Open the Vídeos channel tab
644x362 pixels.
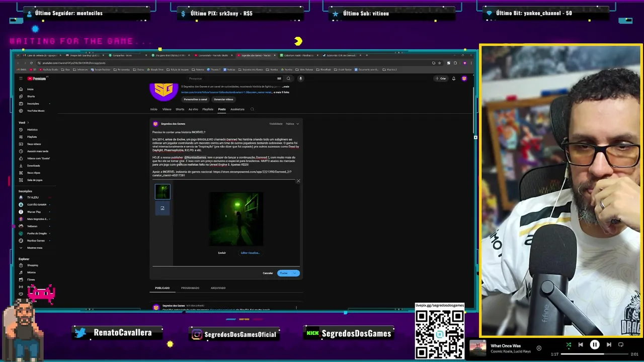click(x=167, y=109)
